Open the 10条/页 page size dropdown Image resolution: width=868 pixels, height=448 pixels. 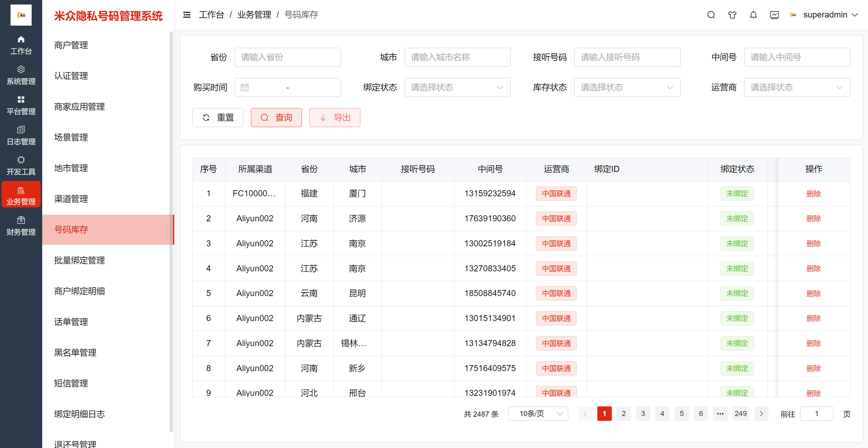pyautogui.click(x=538, y=414)
